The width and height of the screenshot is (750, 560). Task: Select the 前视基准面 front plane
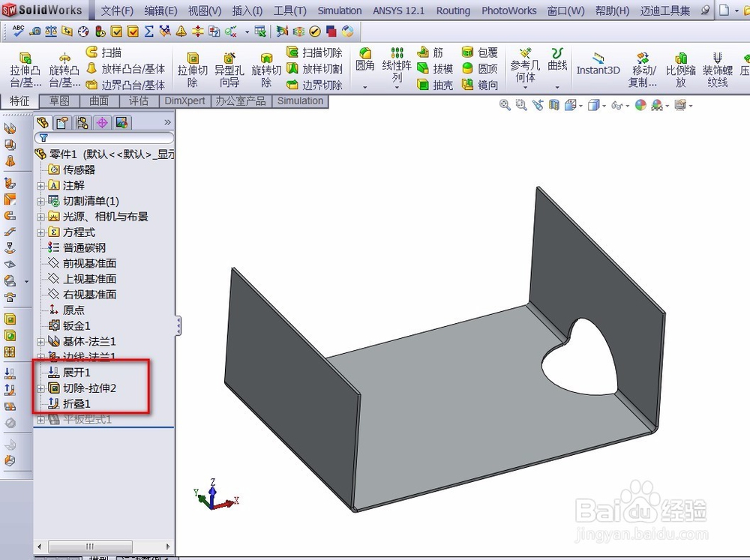(89, 263)
